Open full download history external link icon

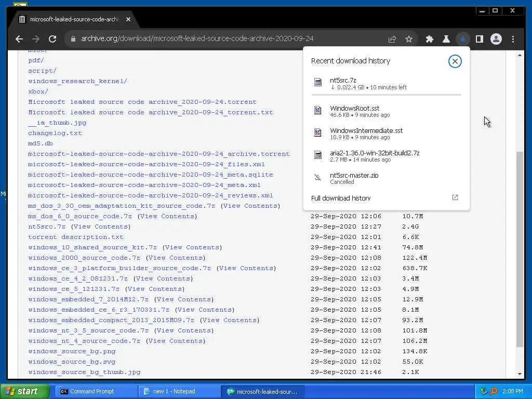[455, 197]
